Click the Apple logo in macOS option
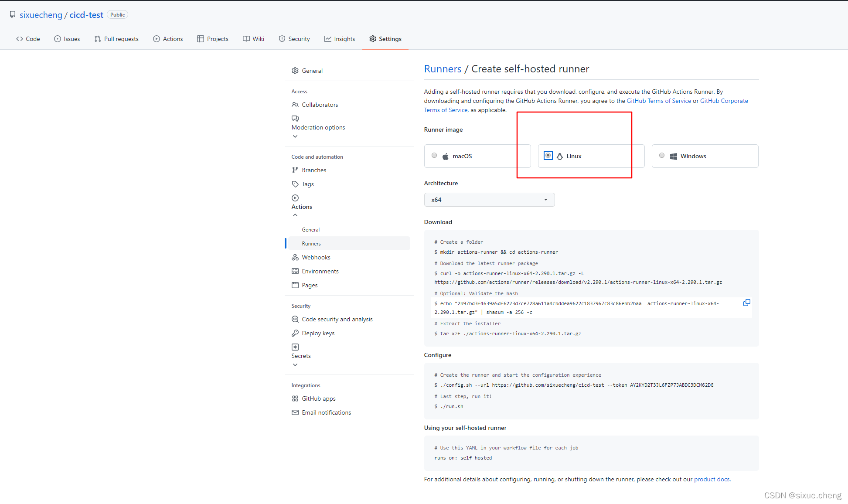 pos(446,156)
